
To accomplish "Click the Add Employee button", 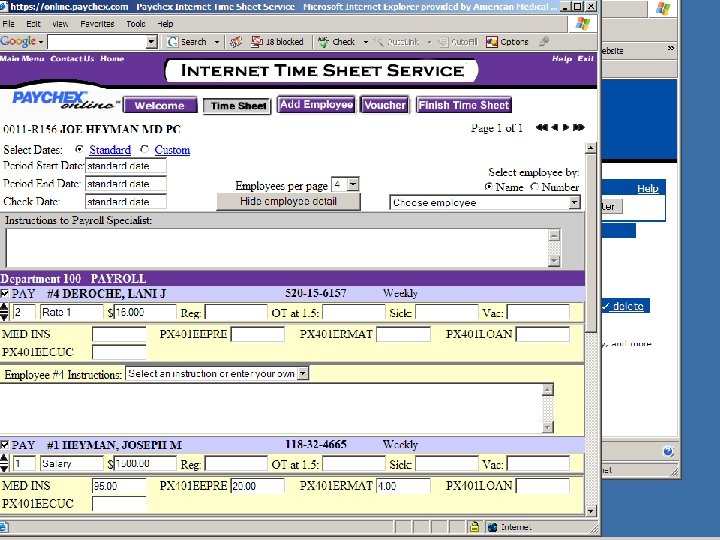I will point(316,104).
